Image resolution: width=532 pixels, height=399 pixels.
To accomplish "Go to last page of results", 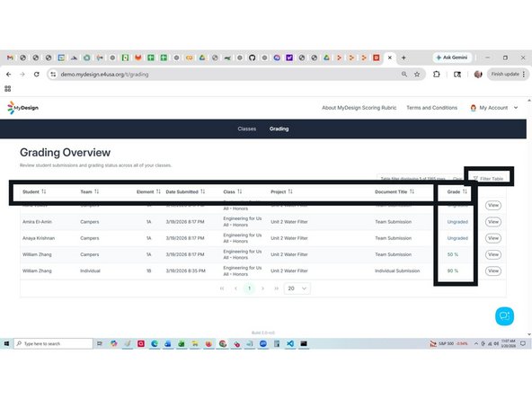I will point(277,288).
